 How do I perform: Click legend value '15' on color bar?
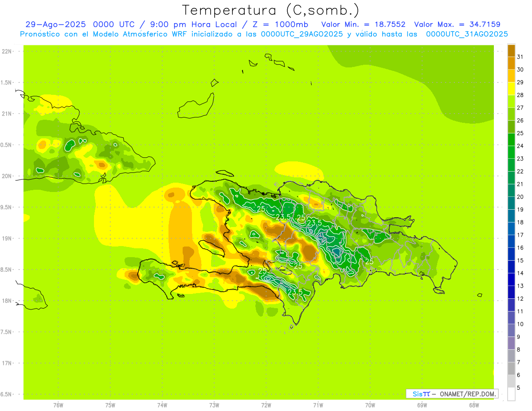coord(520,260)
